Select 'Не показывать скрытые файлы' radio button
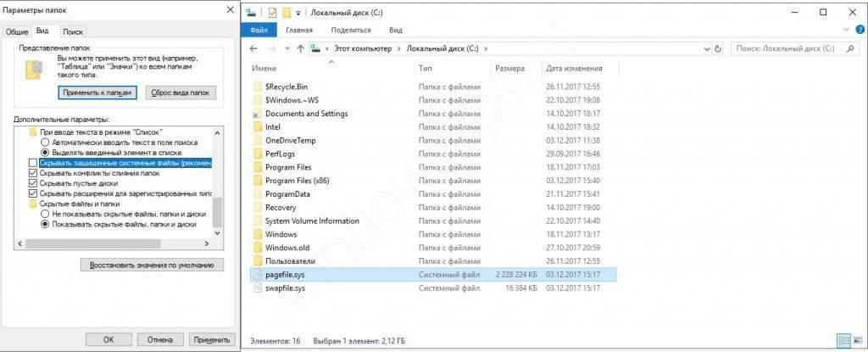868x352 pixels. [x=45, y=215]
